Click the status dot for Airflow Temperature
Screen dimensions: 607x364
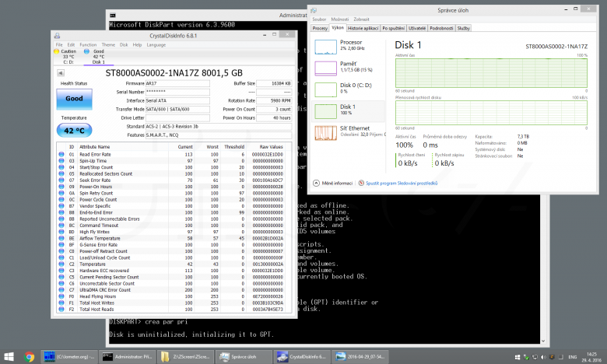[x=61, y=238]
